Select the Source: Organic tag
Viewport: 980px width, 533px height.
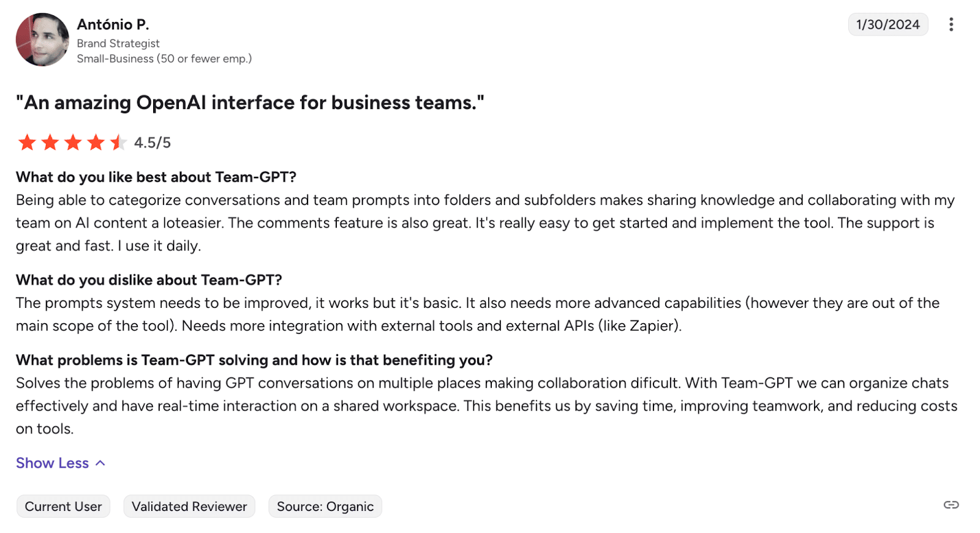(x=325, y=507)
